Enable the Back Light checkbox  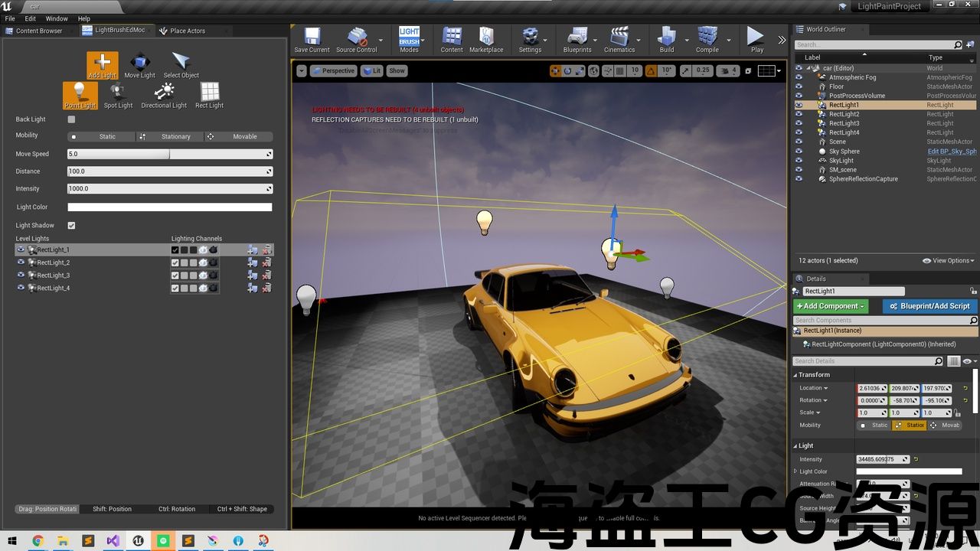click(x=71, y=119)
